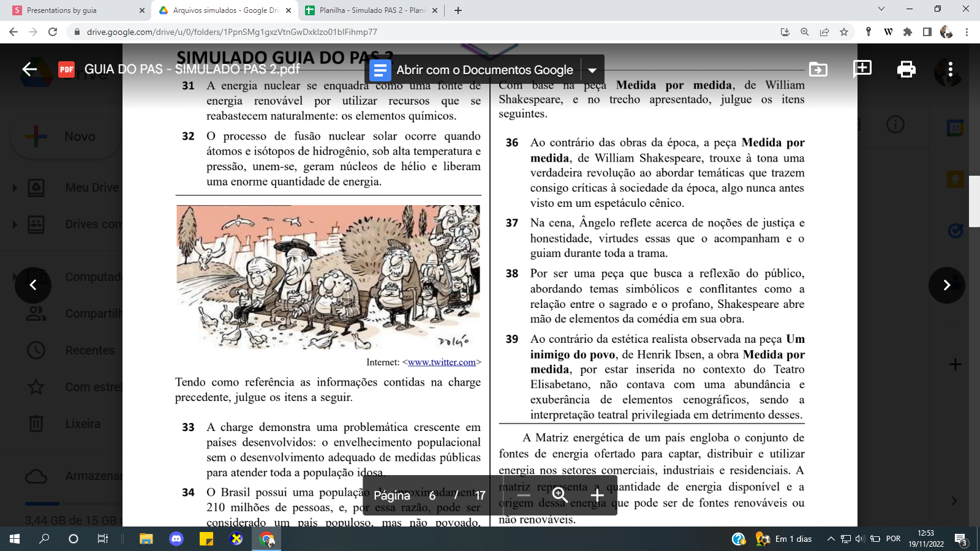Image resolution: width=980 pixels, height=551 pixels.
Task: Zoom in with the plus button
Action: pos(597,495)
